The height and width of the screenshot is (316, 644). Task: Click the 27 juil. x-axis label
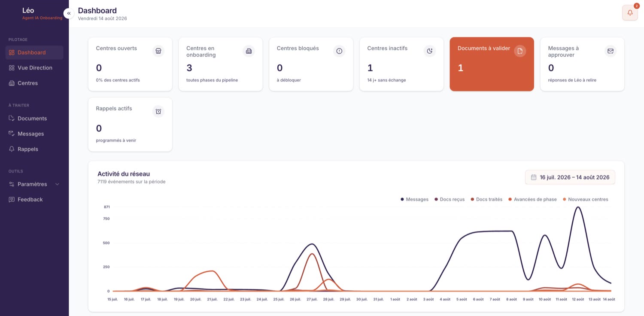(x=312, y=299)
